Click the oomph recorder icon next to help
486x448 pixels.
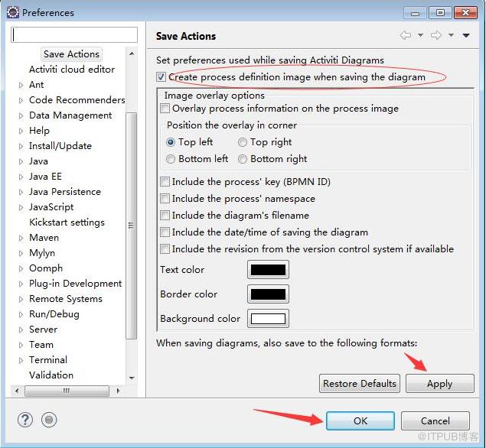tap(49, 420)
